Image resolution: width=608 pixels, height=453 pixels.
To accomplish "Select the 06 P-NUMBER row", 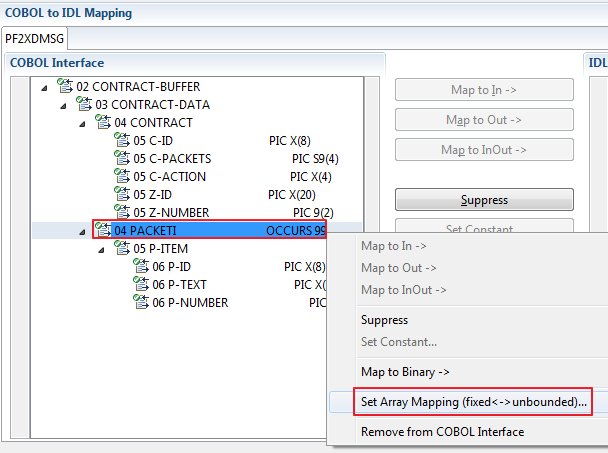I will 179,303.
